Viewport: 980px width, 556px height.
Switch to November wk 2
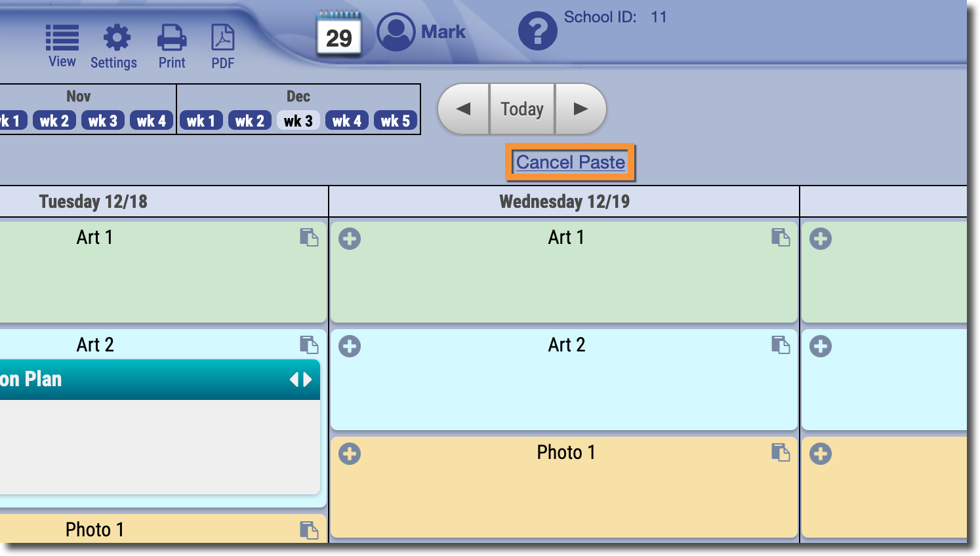point(54,121)
